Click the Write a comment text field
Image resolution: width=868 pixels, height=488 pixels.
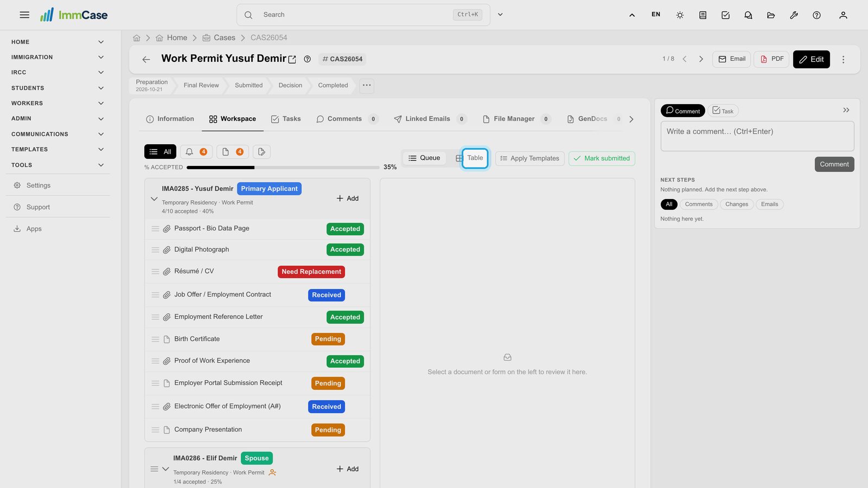coord(757,136)
